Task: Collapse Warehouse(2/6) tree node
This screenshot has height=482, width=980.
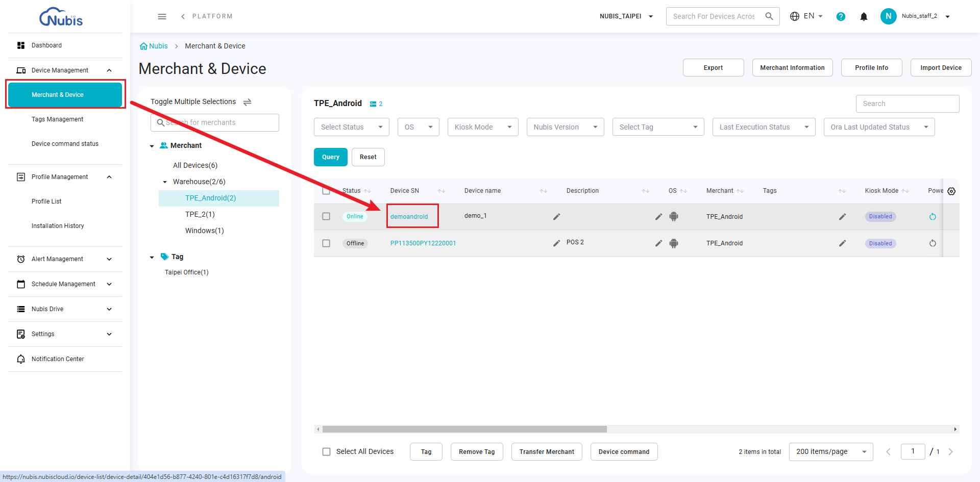Action: coord(165,182)
